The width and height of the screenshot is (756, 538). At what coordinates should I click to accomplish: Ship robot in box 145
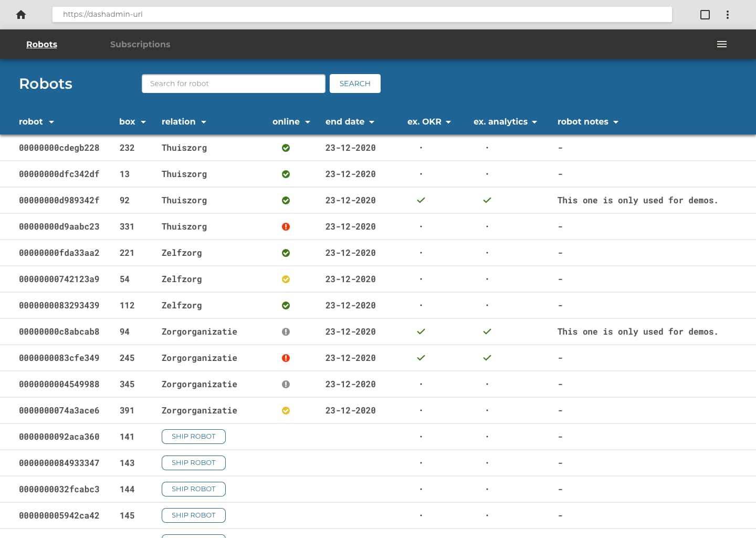194,515
